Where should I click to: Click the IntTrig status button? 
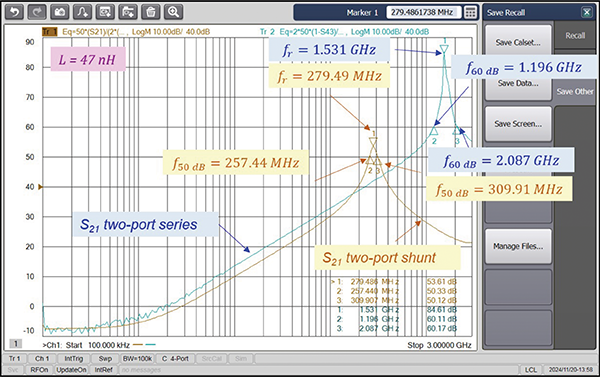[73, 359]
